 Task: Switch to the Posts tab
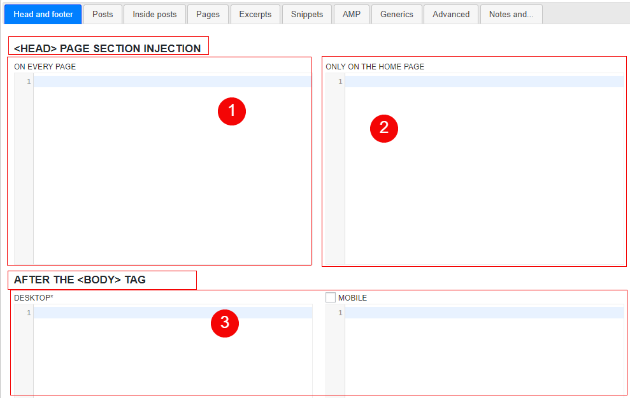pos(102,14)
